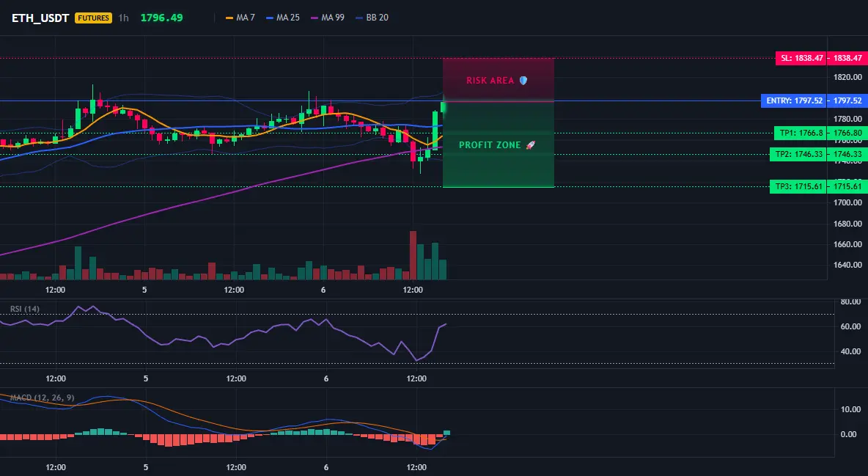The image size is (868, 476).
Task: Click the RSI (14) indicator label
Action: [25, 309]
